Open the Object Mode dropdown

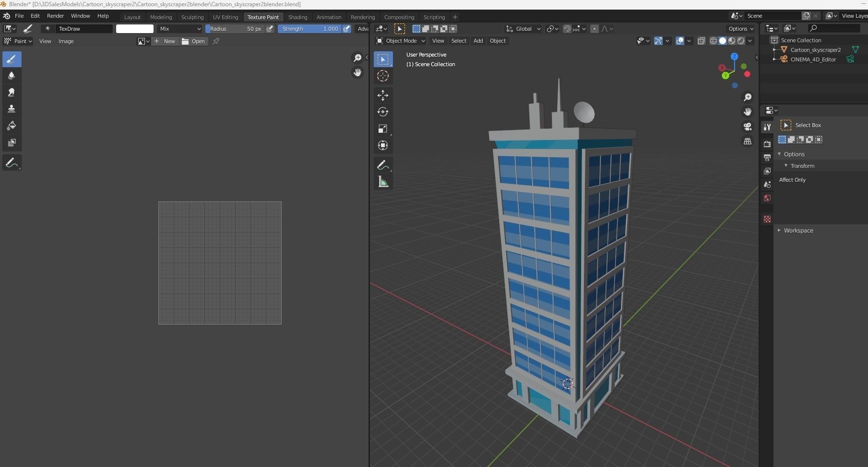(x=401, y=41)
